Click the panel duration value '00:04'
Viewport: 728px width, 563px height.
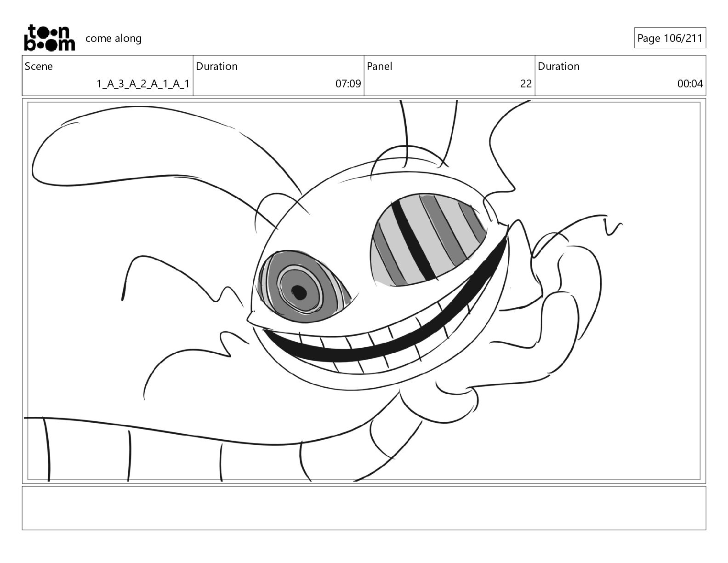tap(690, 84)
